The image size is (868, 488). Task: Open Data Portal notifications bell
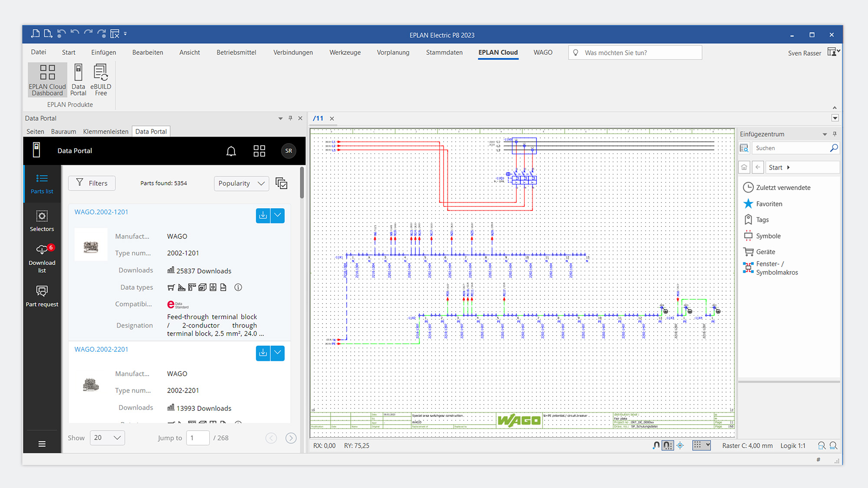pyautogui.click(x=231, y=151)
